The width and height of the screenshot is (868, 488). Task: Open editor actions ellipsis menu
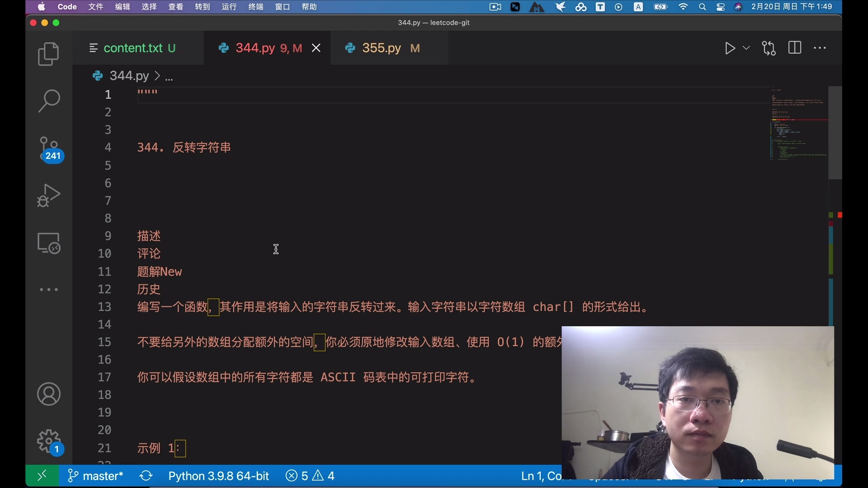tap(820, 47)
